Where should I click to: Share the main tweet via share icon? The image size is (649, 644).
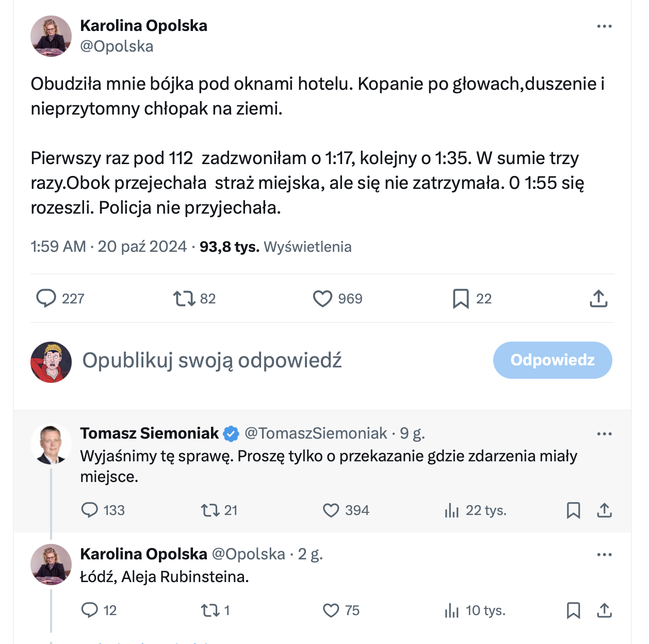point(598,298)
